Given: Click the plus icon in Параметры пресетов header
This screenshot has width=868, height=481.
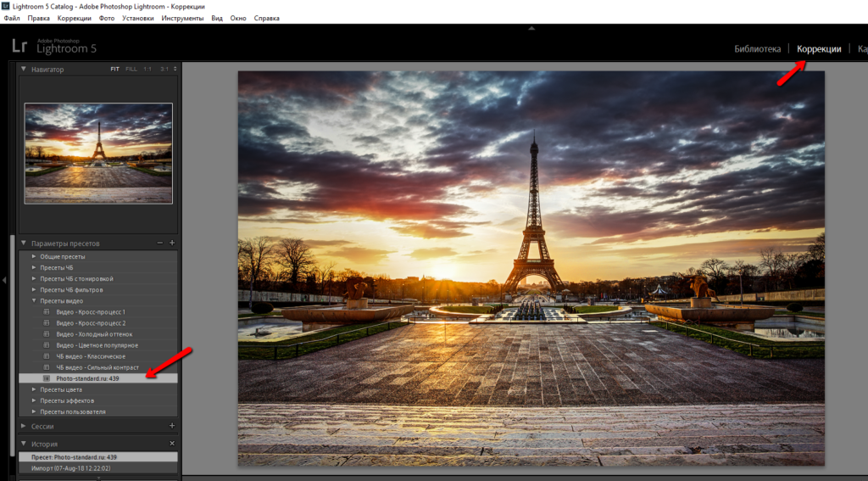Looking at the screenshot, I should (x=172, y=243).
